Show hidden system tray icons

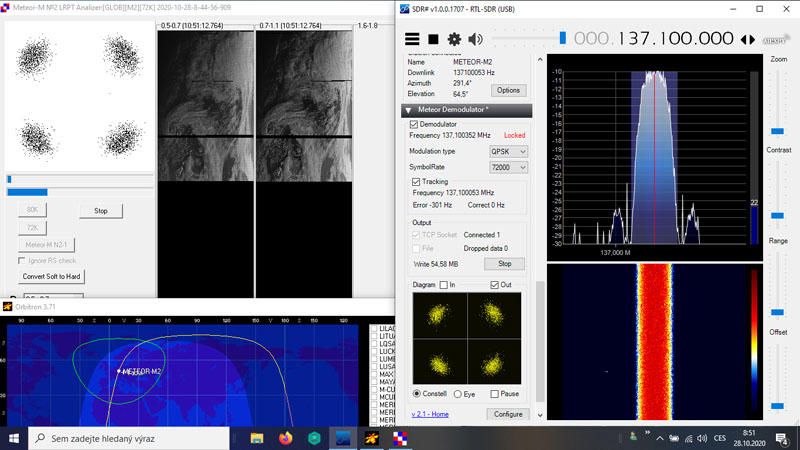pos(660,438)
